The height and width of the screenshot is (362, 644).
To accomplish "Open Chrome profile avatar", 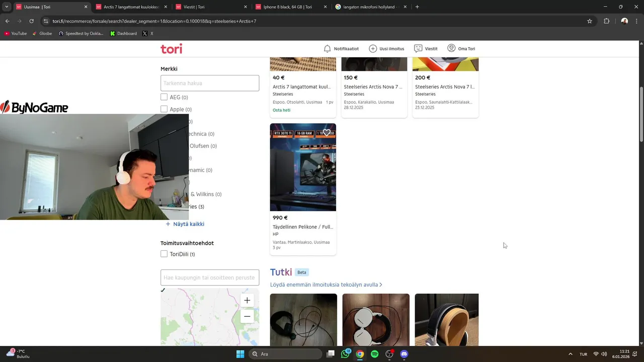I will coord(624,21).
